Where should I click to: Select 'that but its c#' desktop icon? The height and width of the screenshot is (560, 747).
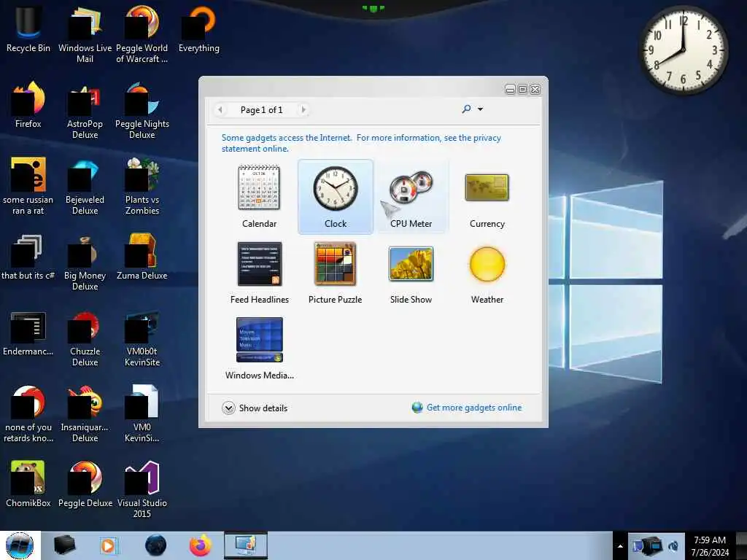pos(28,257)
